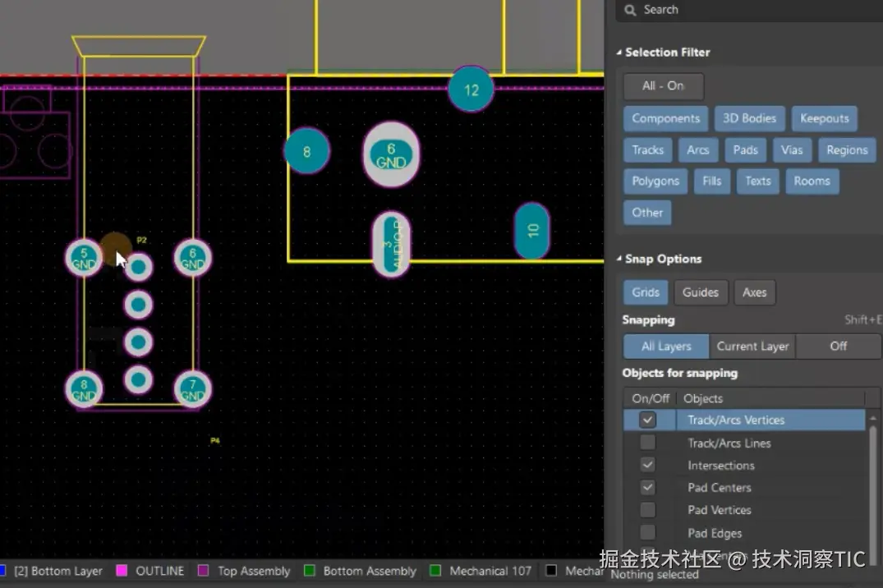Switch to Bottom Assembly layer tab
This screenshot has width=883, height=588.
click(370, 571)
